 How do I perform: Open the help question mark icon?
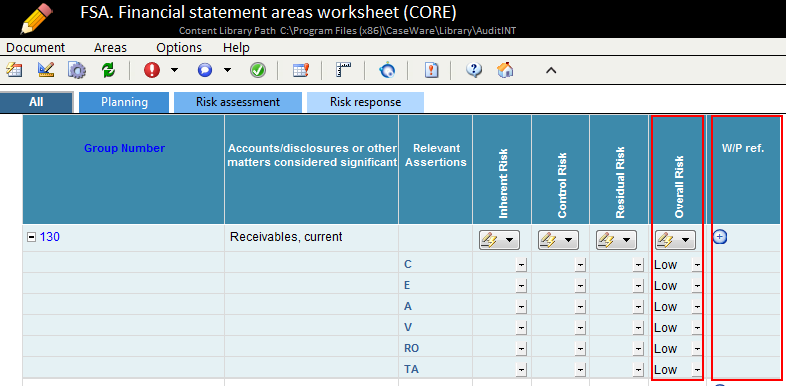474,70
